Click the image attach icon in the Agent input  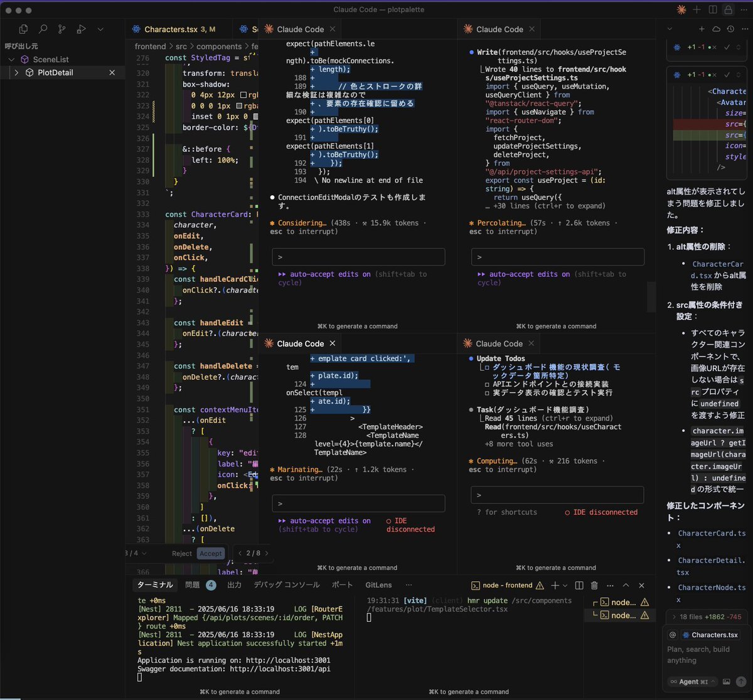[727, 682]
